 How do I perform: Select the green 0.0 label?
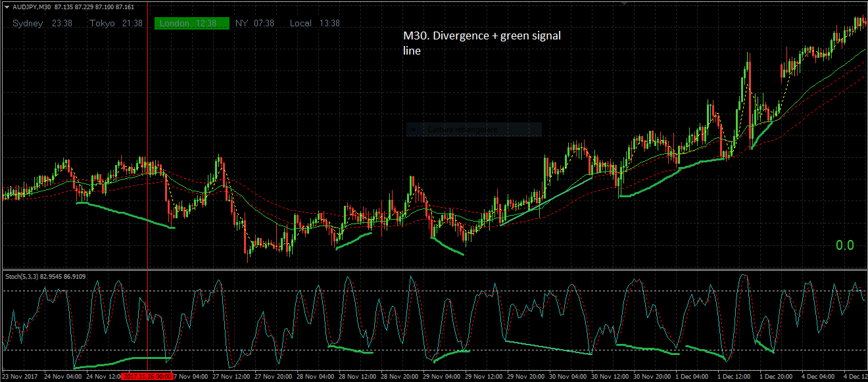pyautogui.click(x=845, y=245)
